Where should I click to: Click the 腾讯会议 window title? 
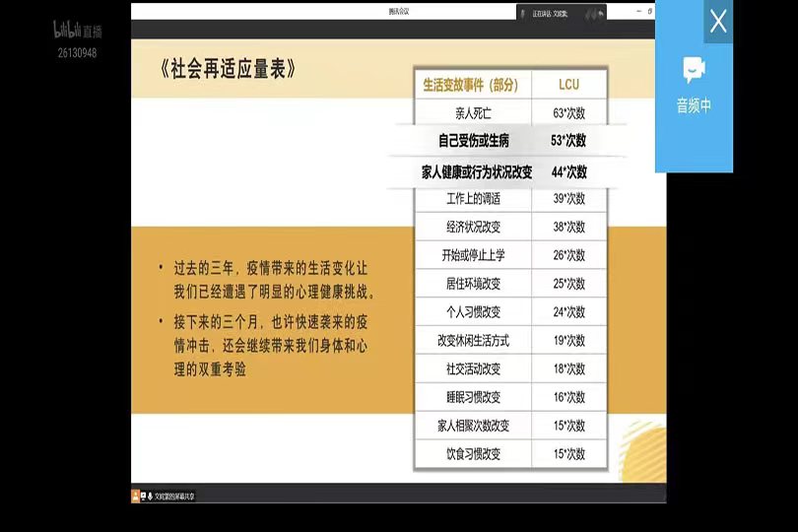coord(399,12)
